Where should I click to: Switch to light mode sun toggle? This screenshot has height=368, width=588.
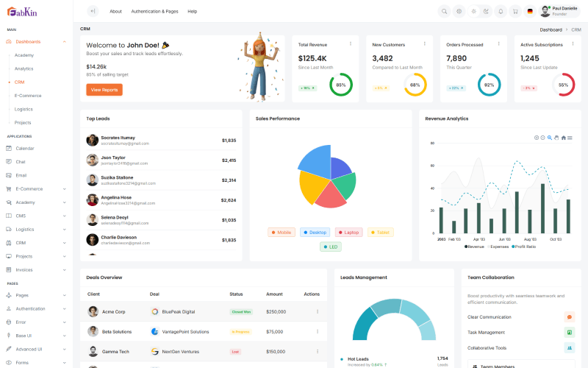tap(473, 11)
